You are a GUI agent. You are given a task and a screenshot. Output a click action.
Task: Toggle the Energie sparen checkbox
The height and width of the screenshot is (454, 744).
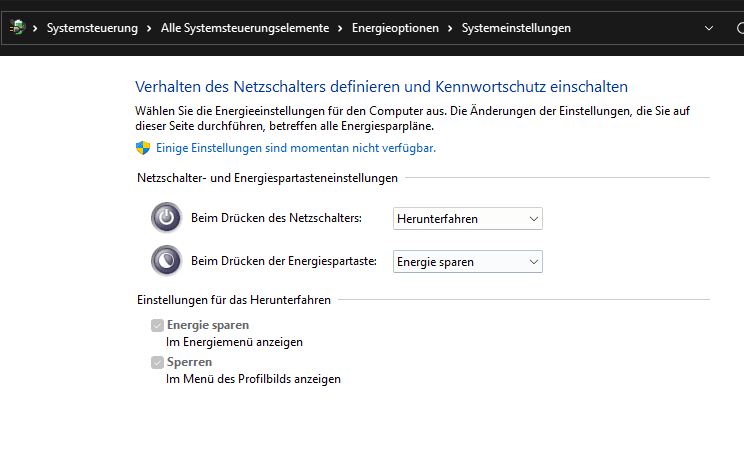click(x=157, y=325)
